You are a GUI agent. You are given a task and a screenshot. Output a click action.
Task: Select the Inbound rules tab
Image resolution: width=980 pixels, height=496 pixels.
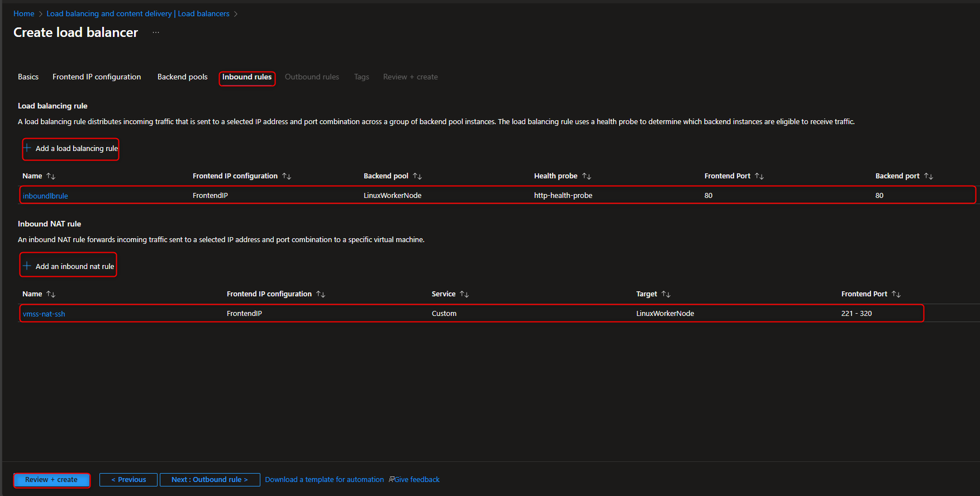tap(247, 77)
